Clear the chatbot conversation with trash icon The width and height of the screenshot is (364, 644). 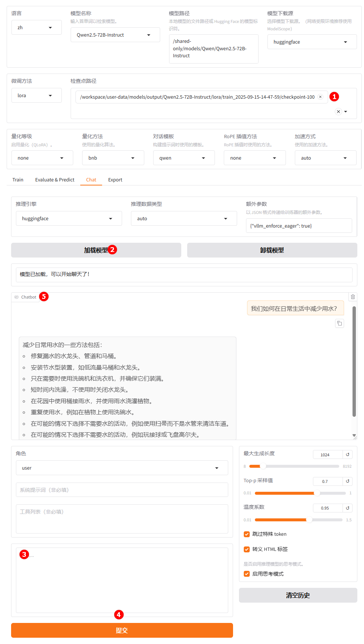(353, 297)
